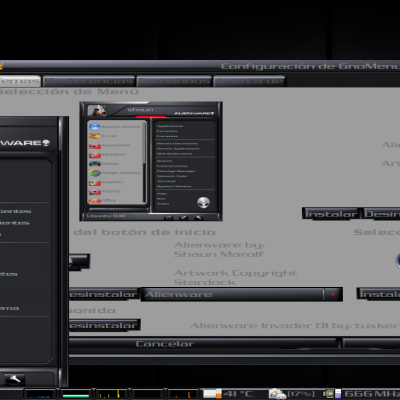
Task: Click the green bar monitor in the taskbar
Action: click(x=76, y=394)
